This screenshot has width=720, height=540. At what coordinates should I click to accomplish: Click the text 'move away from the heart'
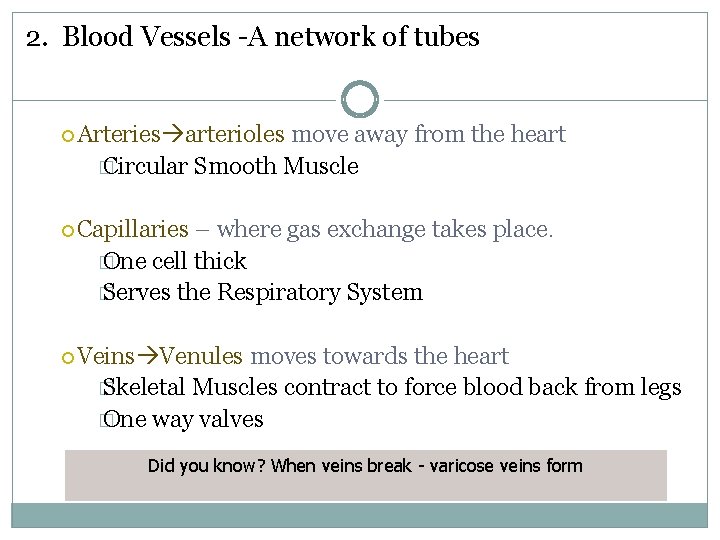pos(428,134)
